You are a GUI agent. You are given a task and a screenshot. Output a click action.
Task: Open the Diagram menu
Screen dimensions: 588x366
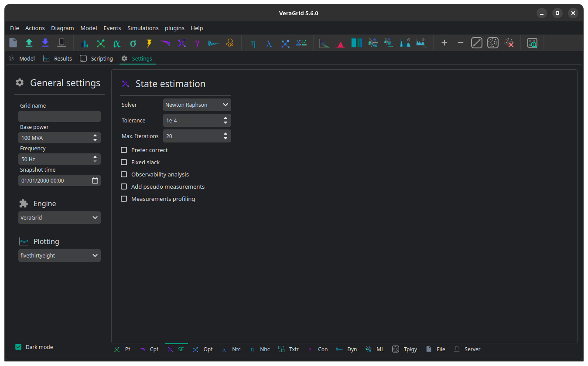pyautogui.click(x=62, y=28)
